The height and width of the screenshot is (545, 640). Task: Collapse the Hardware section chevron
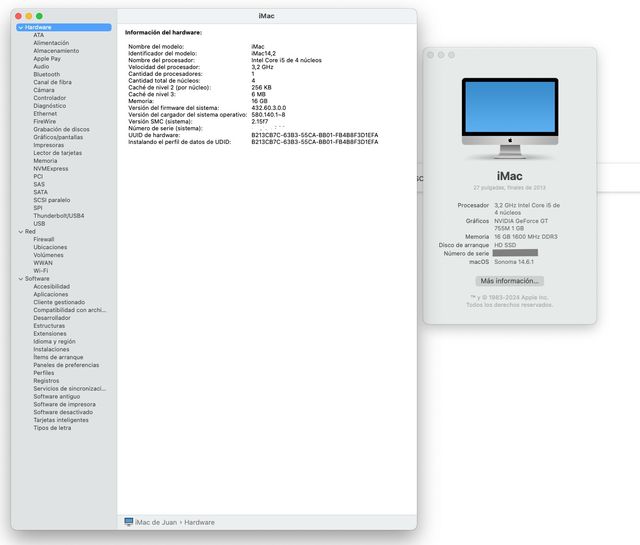point(20,27)
